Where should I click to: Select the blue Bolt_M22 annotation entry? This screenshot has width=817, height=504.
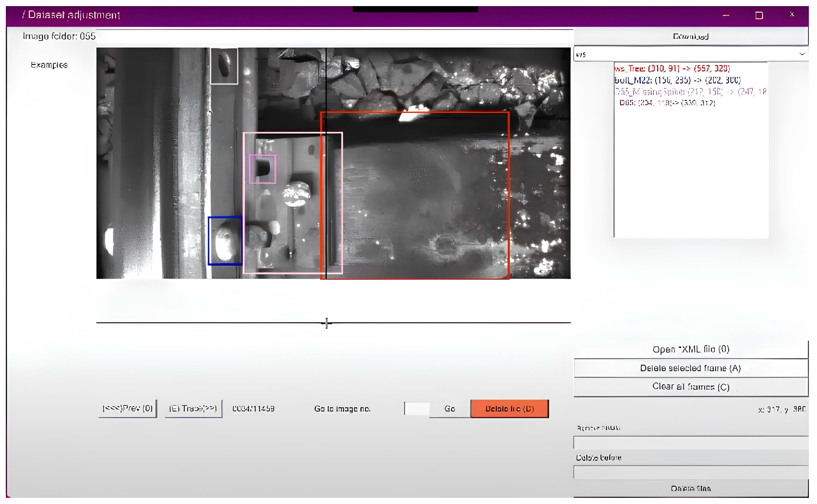(x=677, y=80)
